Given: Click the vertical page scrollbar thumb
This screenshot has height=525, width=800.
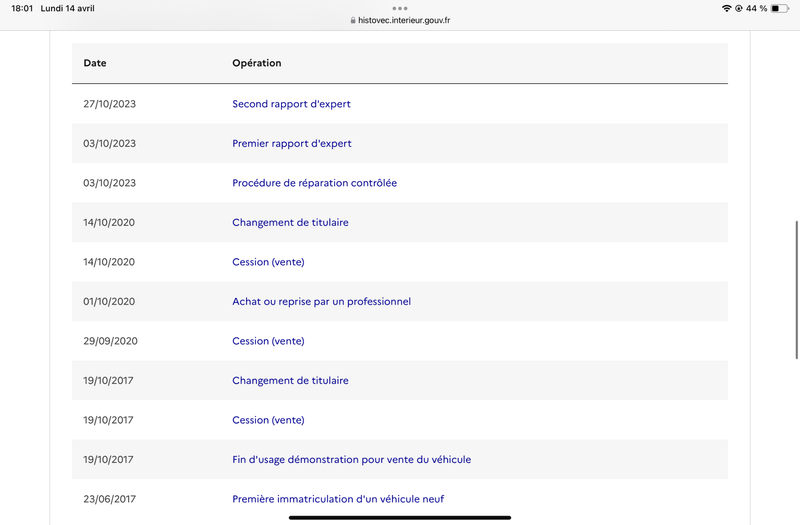Looking at the screenshot, I should pyautogui.click(x=797, y=290).
